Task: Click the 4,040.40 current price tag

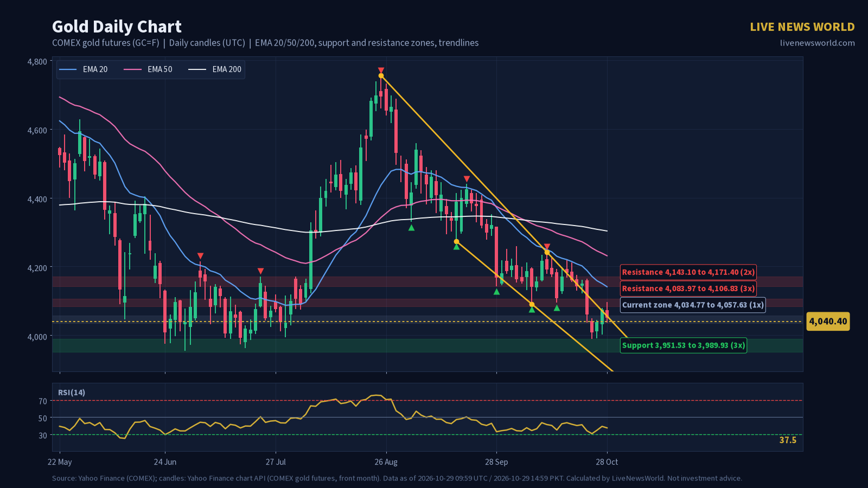Action: (828, 322)
